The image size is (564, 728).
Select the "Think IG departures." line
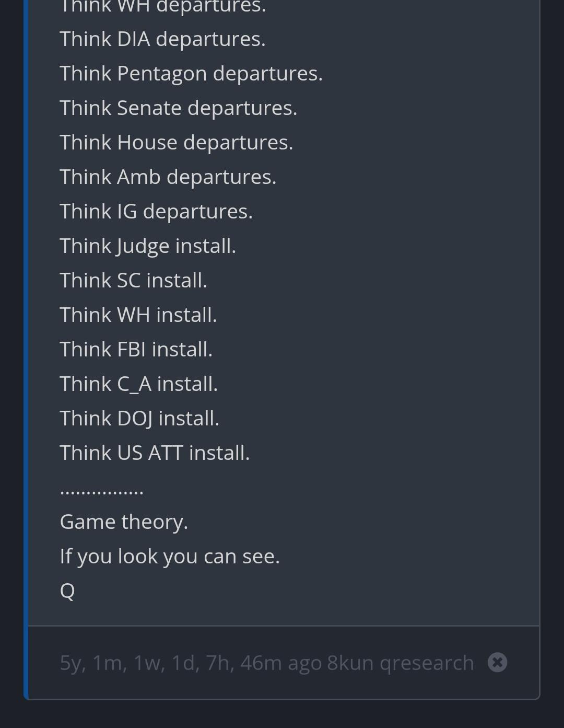(x=156, y=212)
